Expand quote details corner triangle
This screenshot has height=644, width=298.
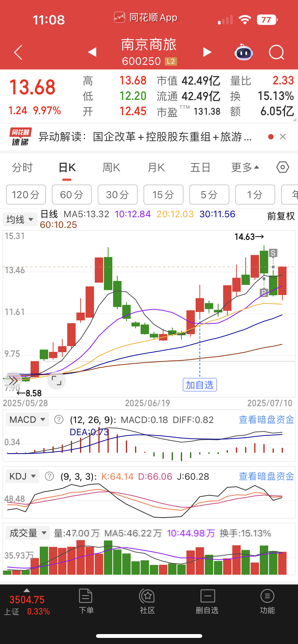(x=295, y=119)
